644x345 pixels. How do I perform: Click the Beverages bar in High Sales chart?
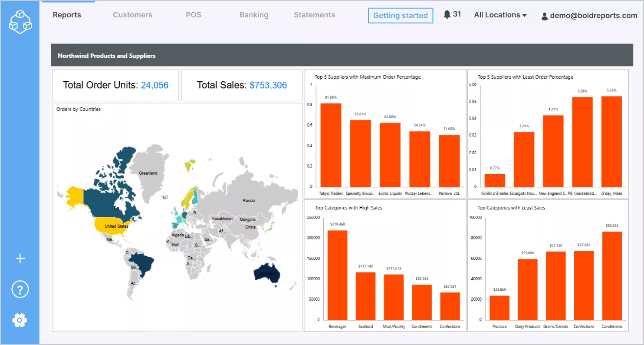tap(337, 275)
